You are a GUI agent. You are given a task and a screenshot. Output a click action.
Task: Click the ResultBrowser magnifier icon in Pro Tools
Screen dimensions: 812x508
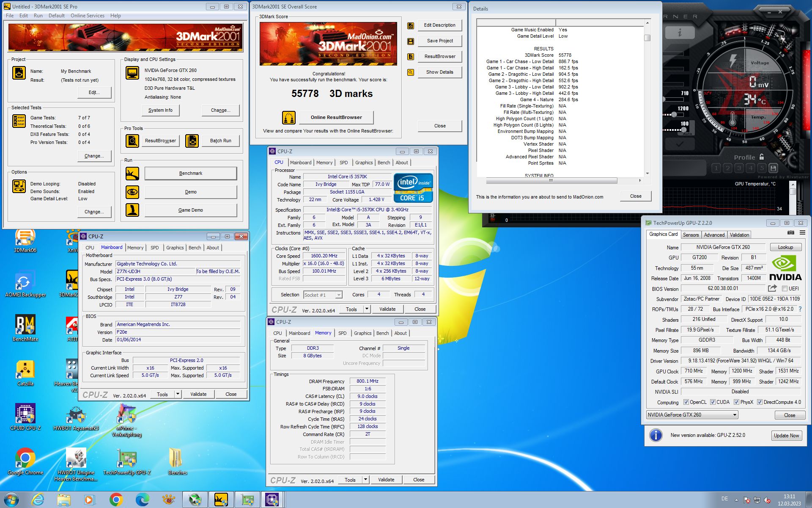tap(132, 141)
